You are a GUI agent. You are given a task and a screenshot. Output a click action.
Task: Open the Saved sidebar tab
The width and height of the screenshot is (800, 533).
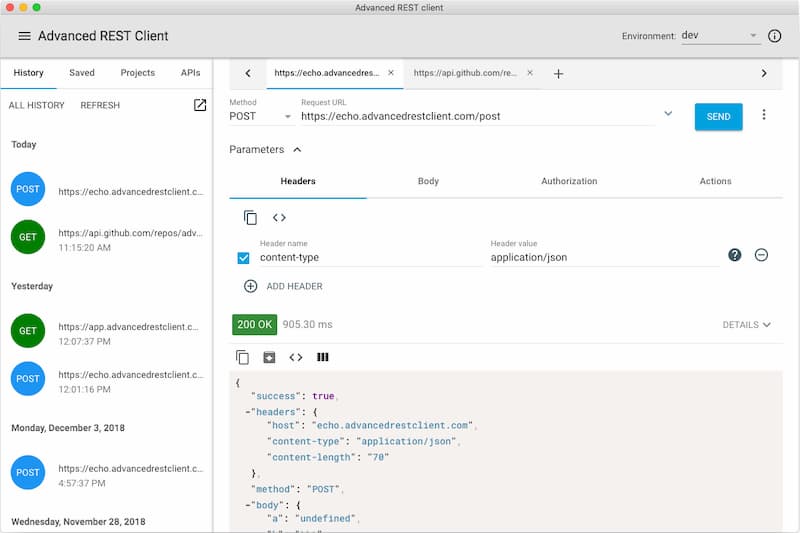pos(82,73)
